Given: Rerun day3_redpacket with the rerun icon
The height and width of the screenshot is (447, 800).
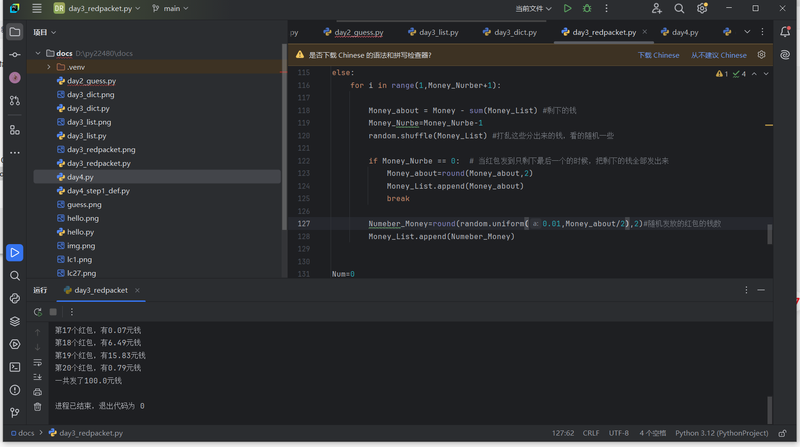Looking at the screenshot, I should pyautogui.click(x=38, y=312).
